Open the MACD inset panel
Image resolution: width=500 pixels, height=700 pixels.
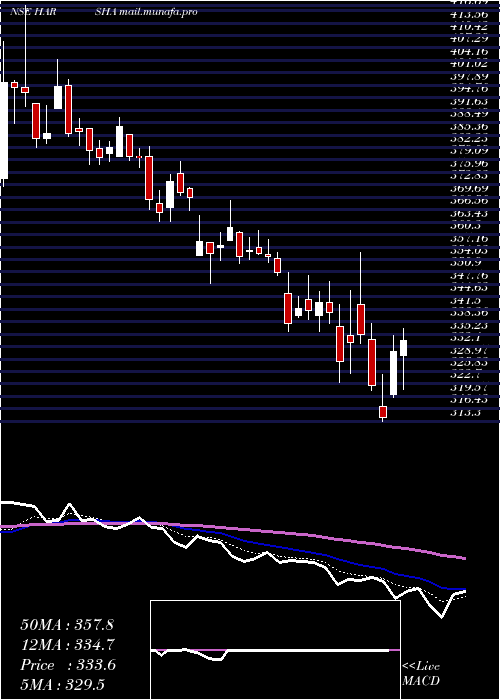pyautogui.click(x=275, y=650)
